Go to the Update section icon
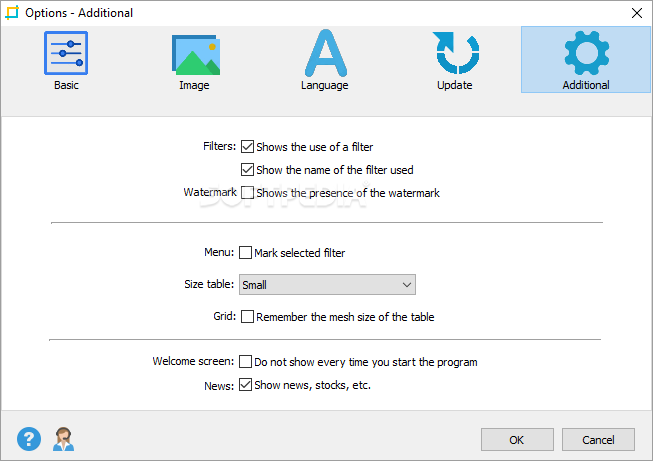The width and height of the screenshot is (653, 461). pyautogui.click(x=456, y=53)
